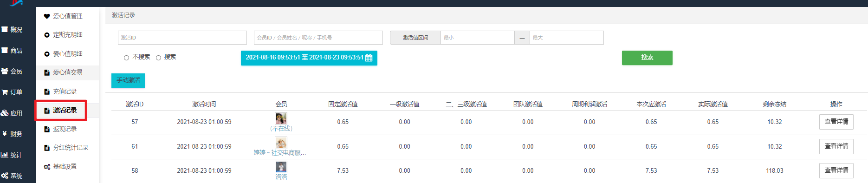Click remaining frozen value 118.03
The width and height of the screenshot is (868, 183).
coord(775,171)
